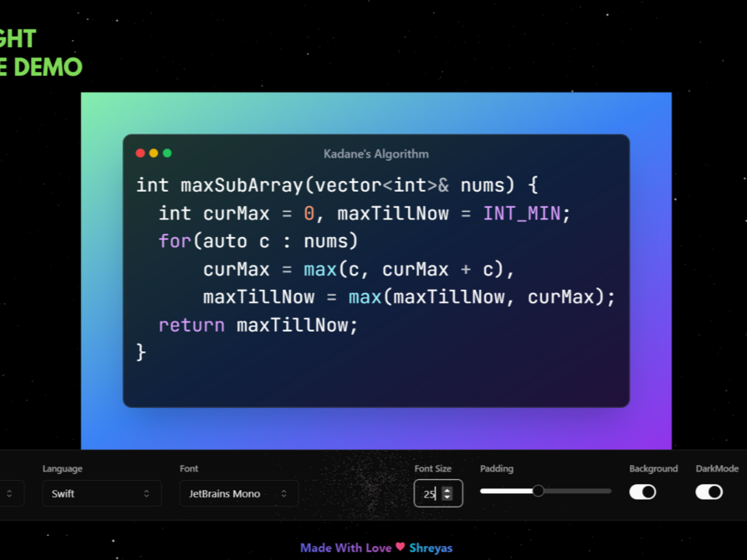Open the Language dropdown showing Swift
747x560 pixels.
(x=101, y=493)
